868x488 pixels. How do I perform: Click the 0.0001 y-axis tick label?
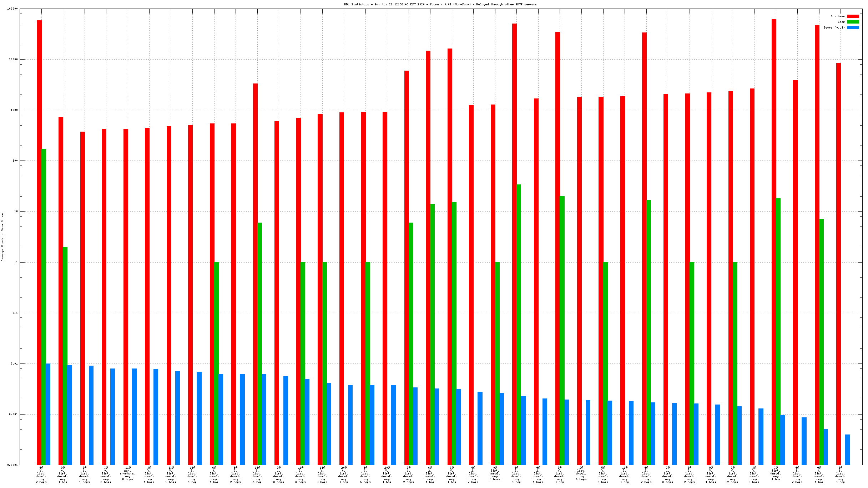point(12,465)
